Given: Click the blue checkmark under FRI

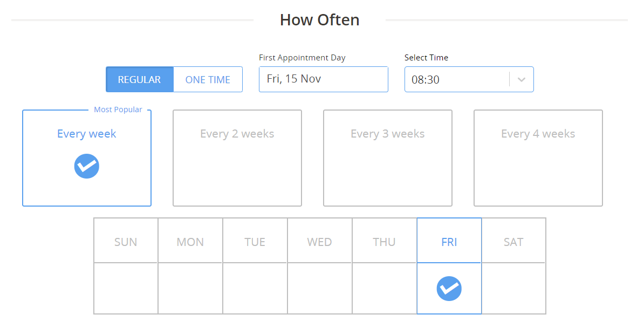Looking at the screenshot, I should point(449,289).
